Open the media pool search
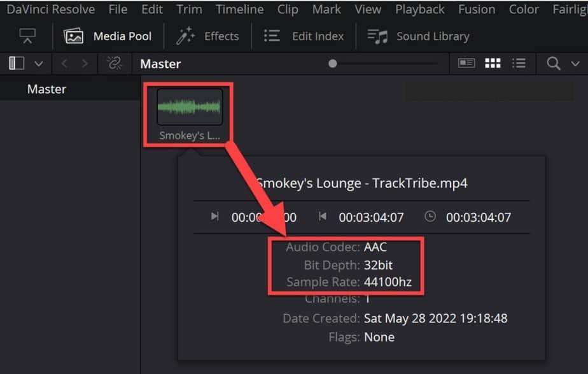Screen dimensions: 588x374 coord(553,64)
